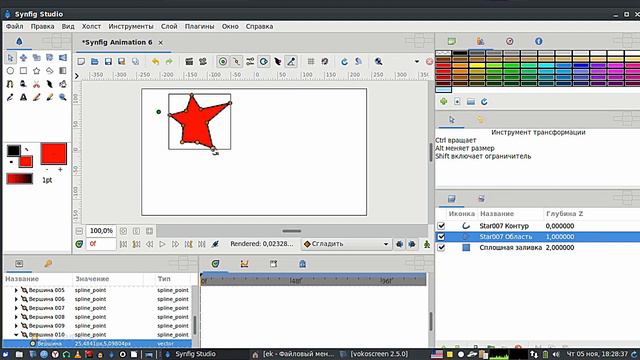Open the Холст menu
Image resolution: width=640 pixels, height=360 pixels.
pos(91,26)
